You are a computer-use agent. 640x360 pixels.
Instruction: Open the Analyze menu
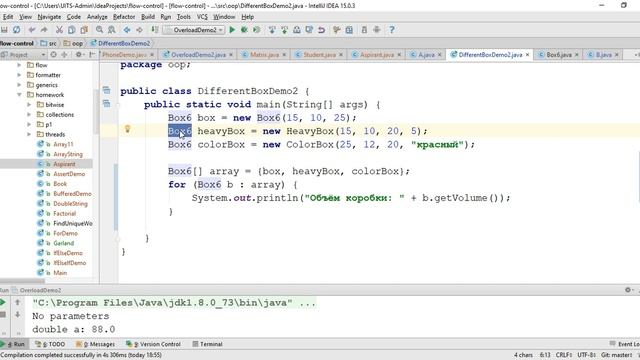coord(97,17)
